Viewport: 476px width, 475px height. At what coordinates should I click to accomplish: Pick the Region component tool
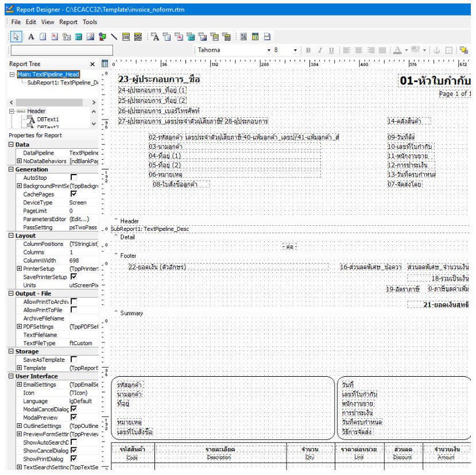[243, 37]
